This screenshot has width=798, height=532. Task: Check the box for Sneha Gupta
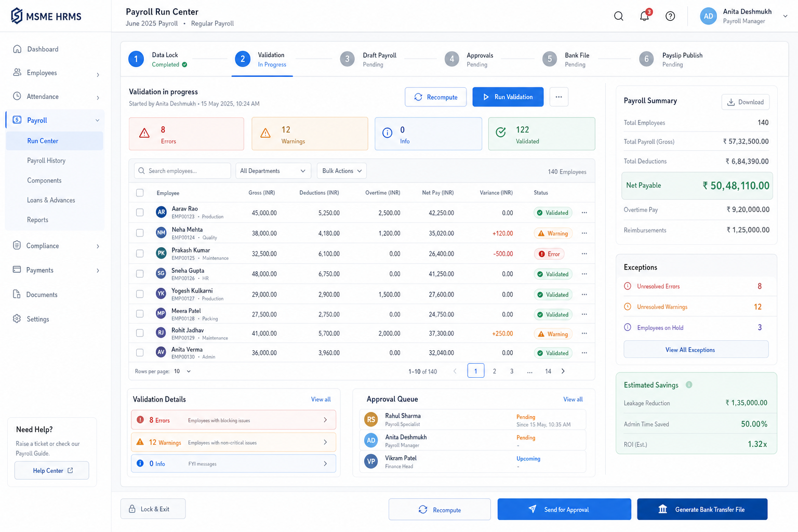pos(140,274)
